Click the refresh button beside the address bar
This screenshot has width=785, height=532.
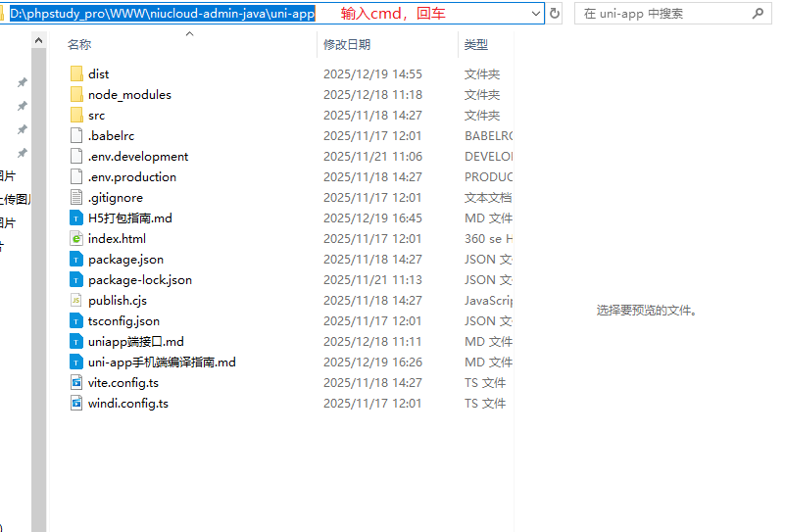(555, 13)
